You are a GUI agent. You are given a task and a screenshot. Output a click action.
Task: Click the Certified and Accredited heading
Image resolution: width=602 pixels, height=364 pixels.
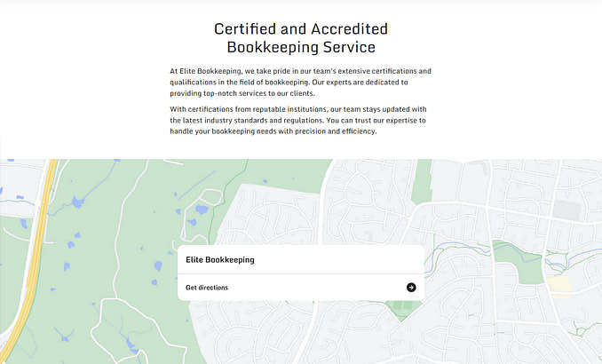point(301,29)
